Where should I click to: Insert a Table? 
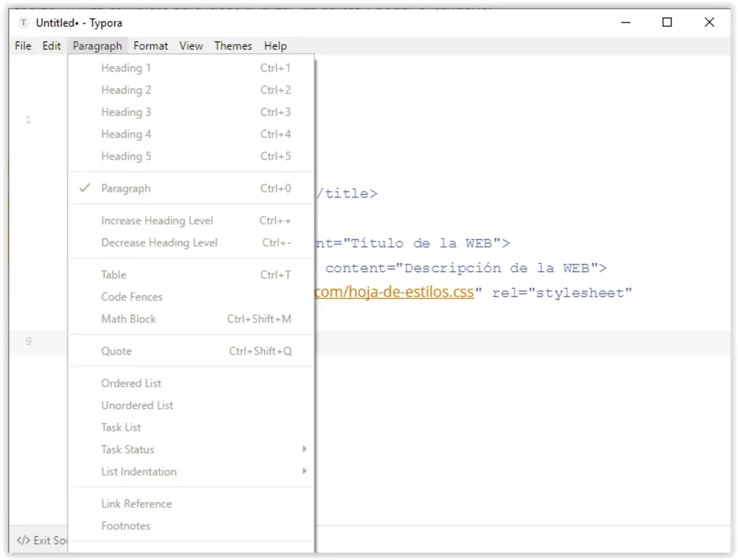pos(113,274)
